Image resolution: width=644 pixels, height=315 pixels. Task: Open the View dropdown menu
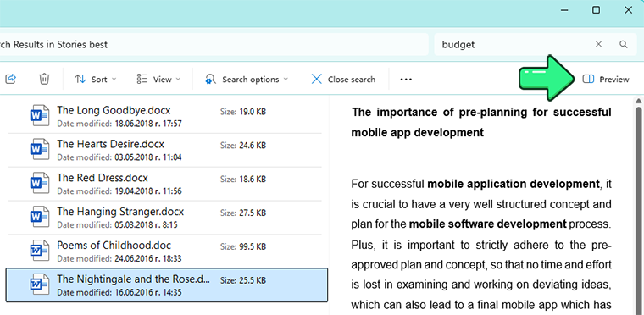[x=158, y=80]
